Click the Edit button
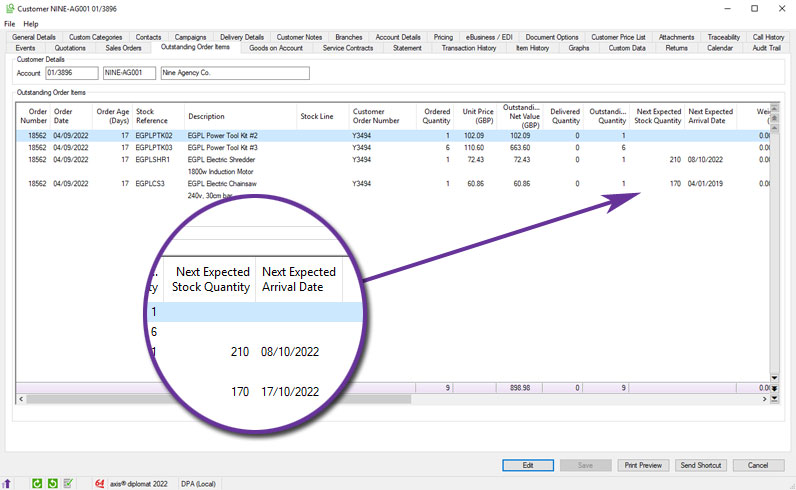This screenshot has width=796, height=490. [x=528, y=465]
